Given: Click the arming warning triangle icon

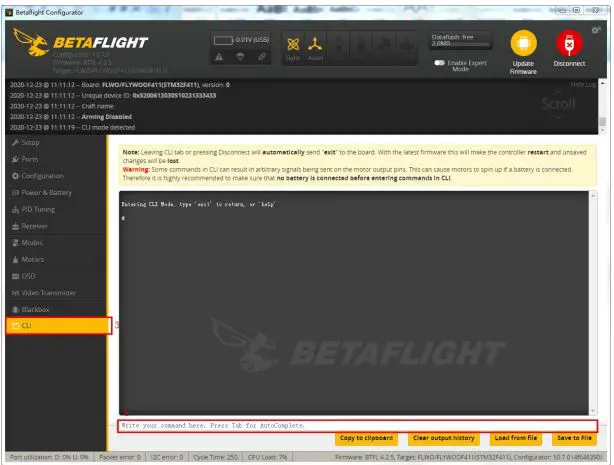Looking at the screenshot, I should [219, 57].
